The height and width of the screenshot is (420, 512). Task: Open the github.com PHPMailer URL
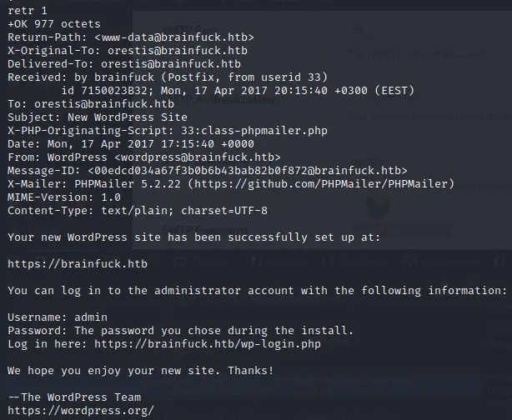[321, 183]
